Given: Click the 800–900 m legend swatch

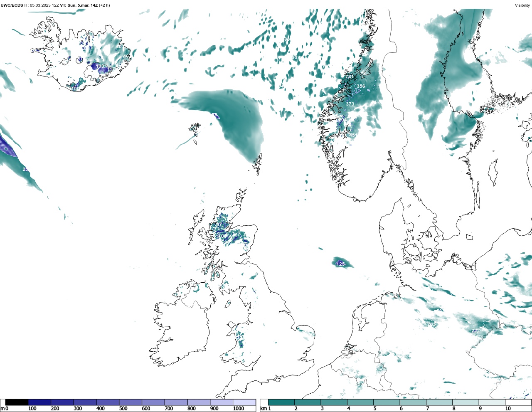Looking at the screenshot, I should tap(198, 402).
